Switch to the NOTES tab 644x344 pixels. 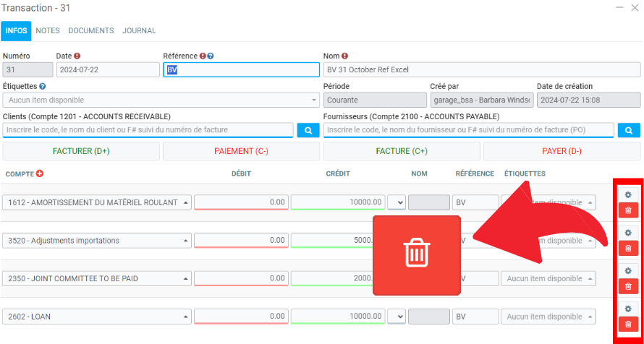[x=48, y=31]
